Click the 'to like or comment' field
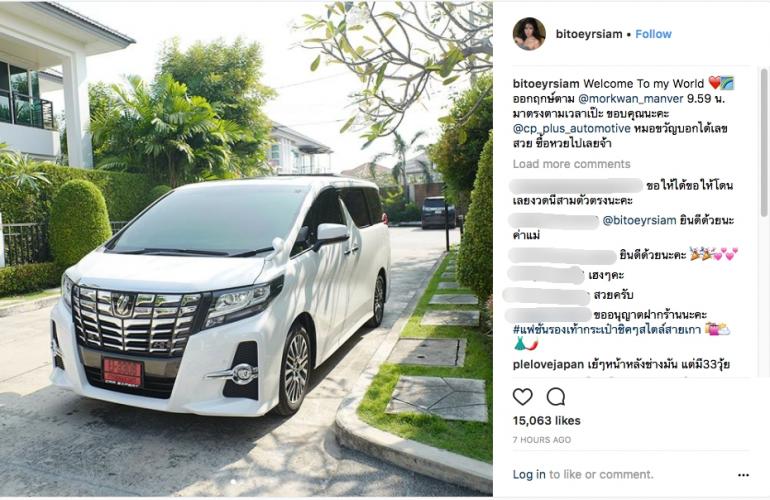Image resolution: width=770 pixels, height=500 pixels. (x=601, y=474)
